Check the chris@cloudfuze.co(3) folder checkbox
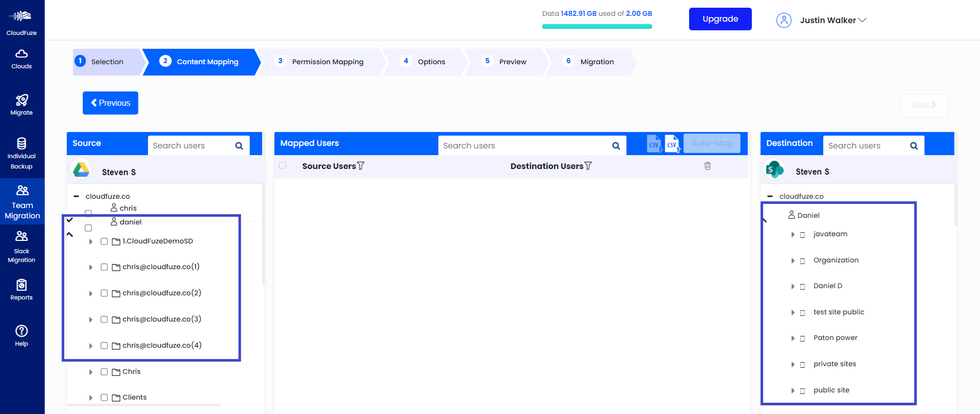The height and width of the screenshot is (414, 980). (104, 319)
